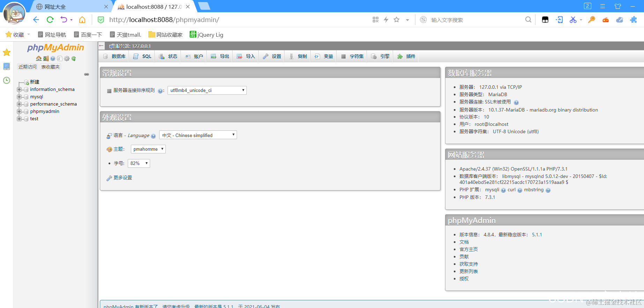Image resolution: width=644 pixels, height=308 pixels.
Task: Open the 复制 tab
Action: 298,56
